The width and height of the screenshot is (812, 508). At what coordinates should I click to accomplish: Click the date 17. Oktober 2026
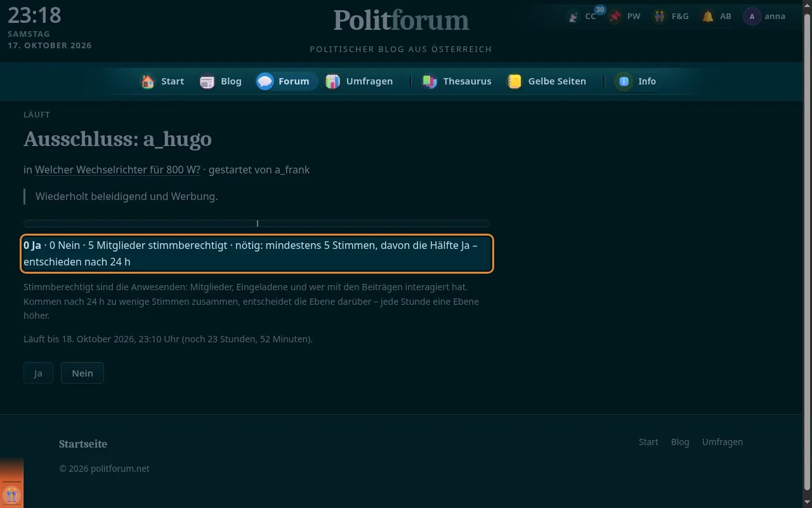tap(49, 46)
